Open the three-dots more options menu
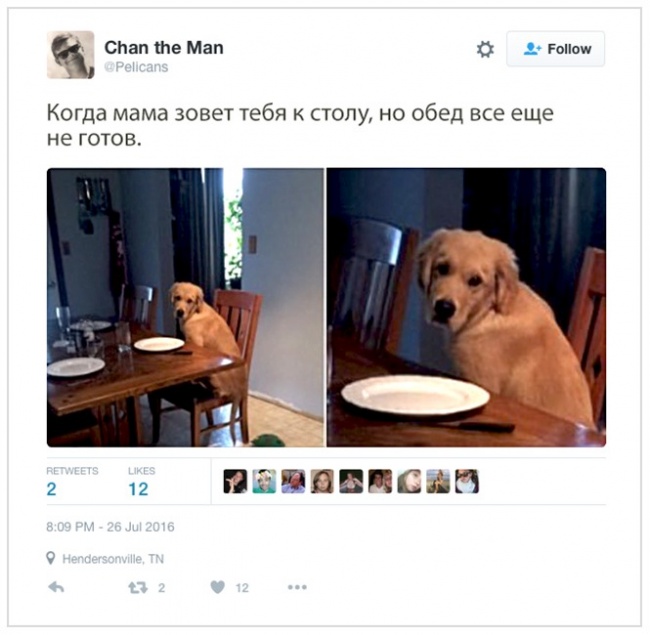 (x=297, y=587)
